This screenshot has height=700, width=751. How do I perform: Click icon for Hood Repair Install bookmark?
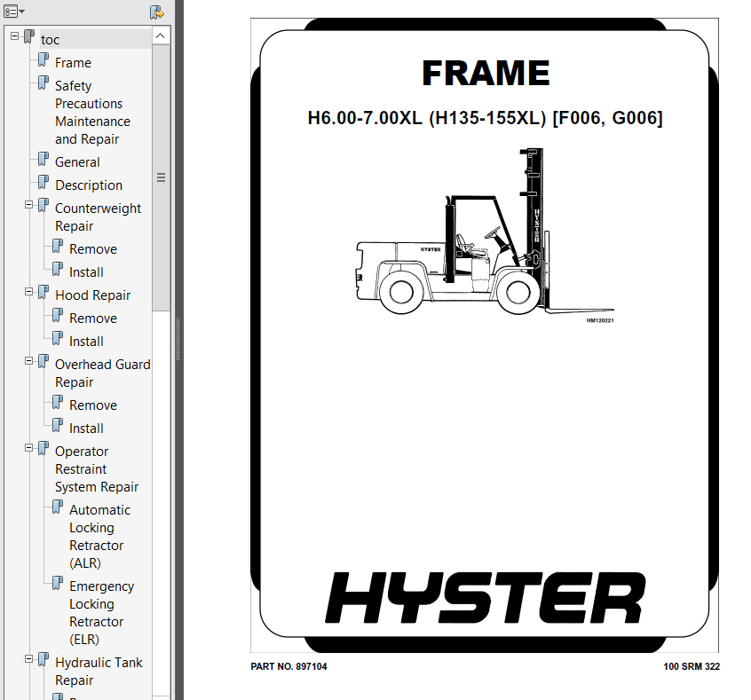pos(58,338)
